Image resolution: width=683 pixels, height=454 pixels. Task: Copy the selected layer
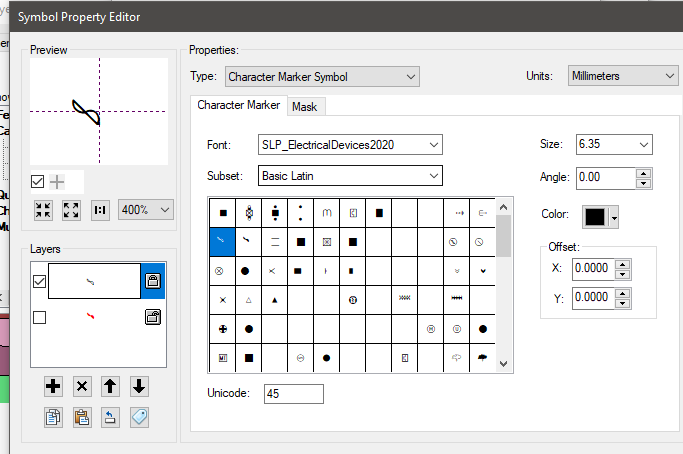pyautogui.click(x=53, y=418)
